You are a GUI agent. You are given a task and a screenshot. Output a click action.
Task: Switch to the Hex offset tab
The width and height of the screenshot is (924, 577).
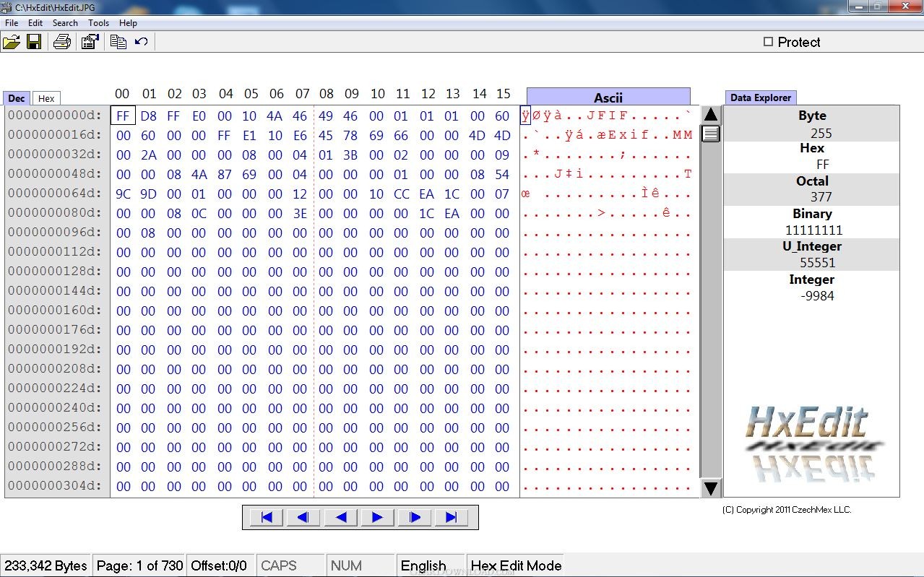pos(46,99)
